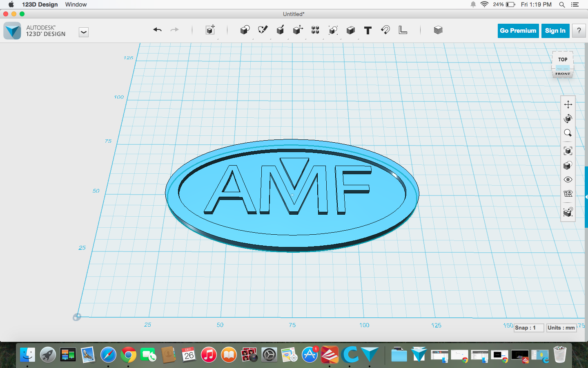Select the Text tool

coord(368,30)
